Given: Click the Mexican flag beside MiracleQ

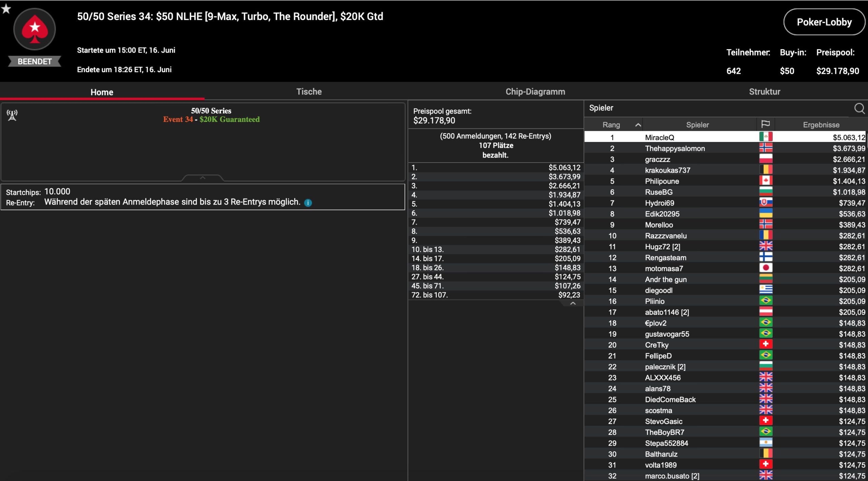Looking at the screenshot, I should 766,137.
